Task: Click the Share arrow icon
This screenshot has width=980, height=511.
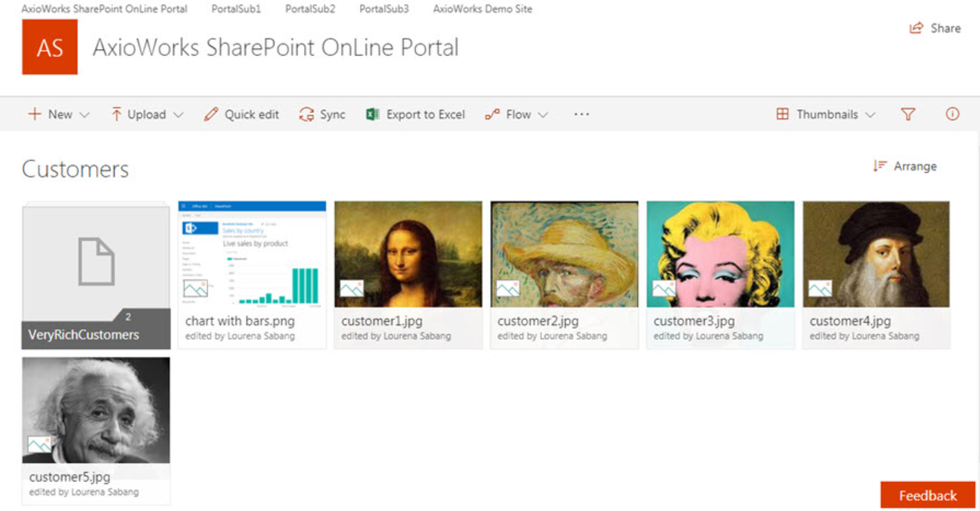Action: point(916,28)
